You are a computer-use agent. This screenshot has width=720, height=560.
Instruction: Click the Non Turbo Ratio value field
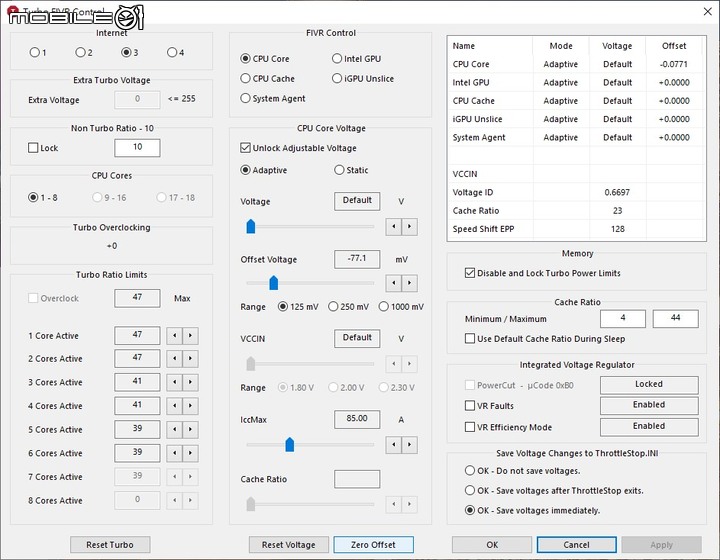pos(137,147)
